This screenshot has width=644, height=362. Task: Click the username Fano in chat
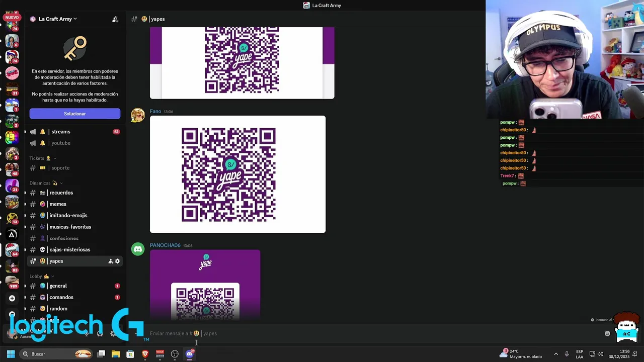[155, 111]
